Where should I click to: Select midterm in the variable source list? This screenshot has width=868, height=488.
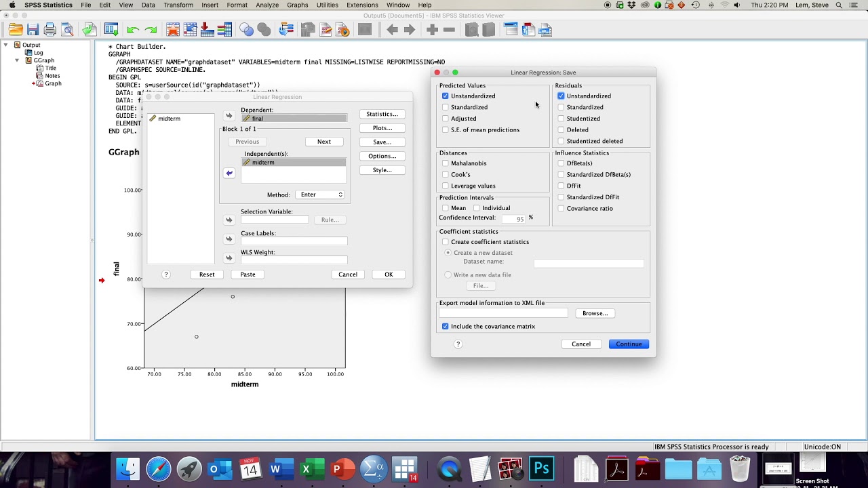(169, 119)
